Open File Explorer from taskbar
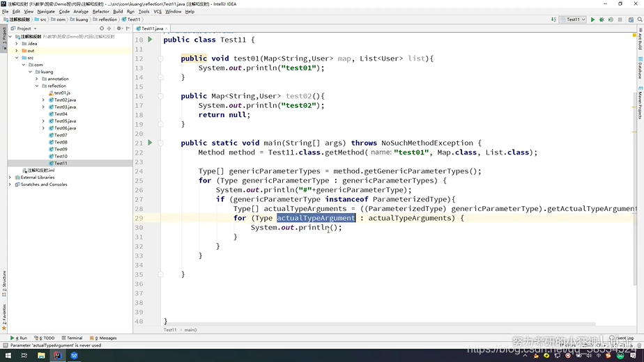This screenshot has height=362, width=644. click(x=41, y=356)
